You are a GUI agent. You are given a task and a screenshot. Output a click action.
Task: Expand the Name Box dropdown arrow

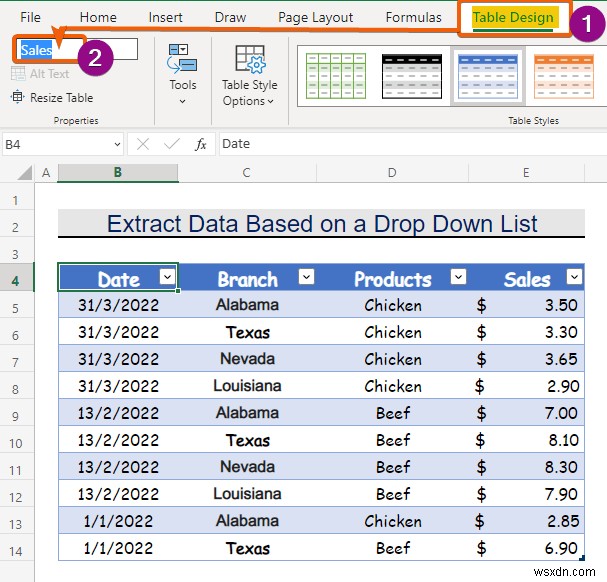[x=117, y=144]
